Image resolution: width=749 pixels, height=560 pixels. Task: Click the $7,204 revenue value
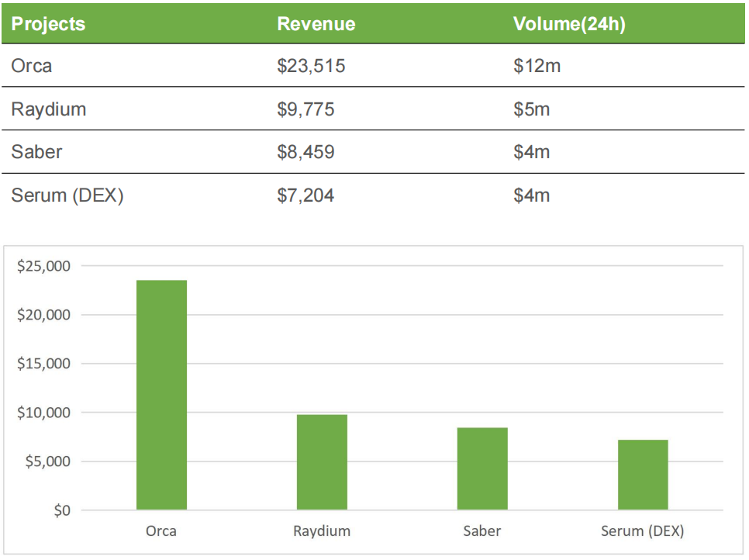(x=305, y=195)
